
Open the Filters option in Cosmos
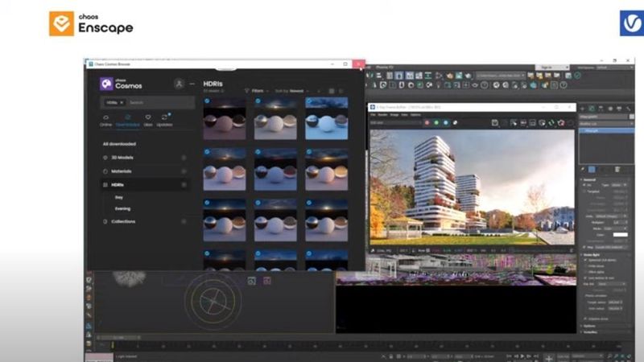[255, 91]
